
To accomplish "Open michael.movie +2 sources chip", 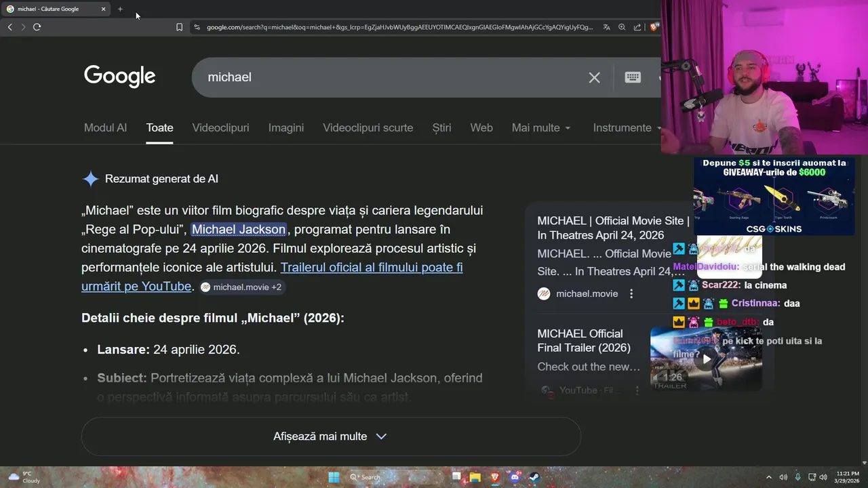I will coord(241,287).
